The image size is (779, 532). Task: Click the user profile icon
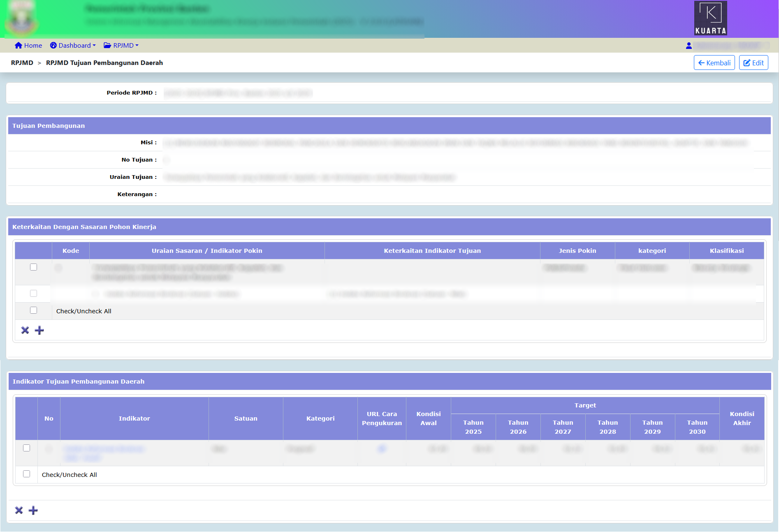pyautogui.click(x=689, y=46)
